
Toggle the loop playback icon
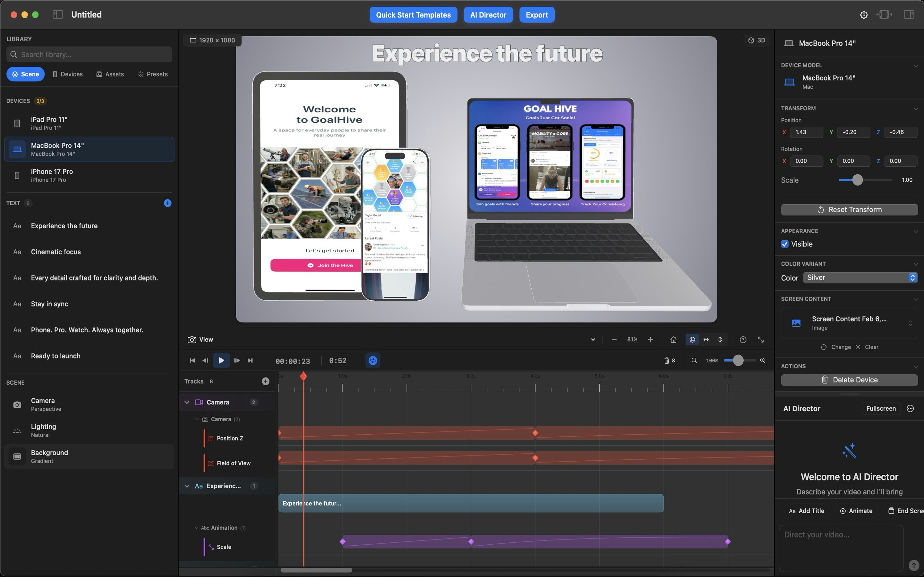point(373,360)
